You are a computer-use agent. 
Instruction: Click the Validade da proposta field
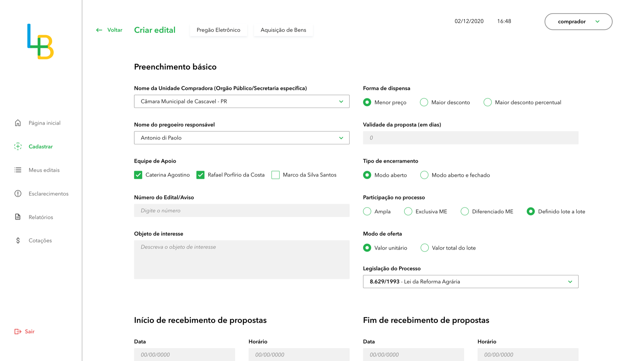coord(471,138)
